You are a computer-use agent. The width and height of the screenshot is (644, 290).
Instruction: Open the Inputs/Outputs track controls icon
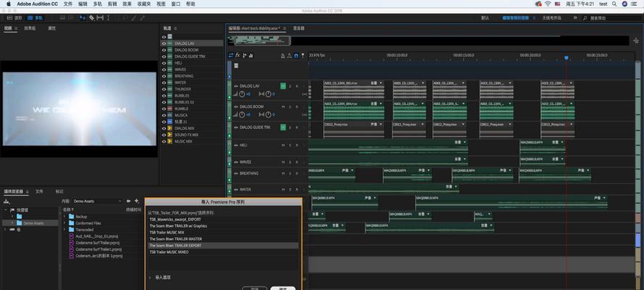click(x=231, y=55)
